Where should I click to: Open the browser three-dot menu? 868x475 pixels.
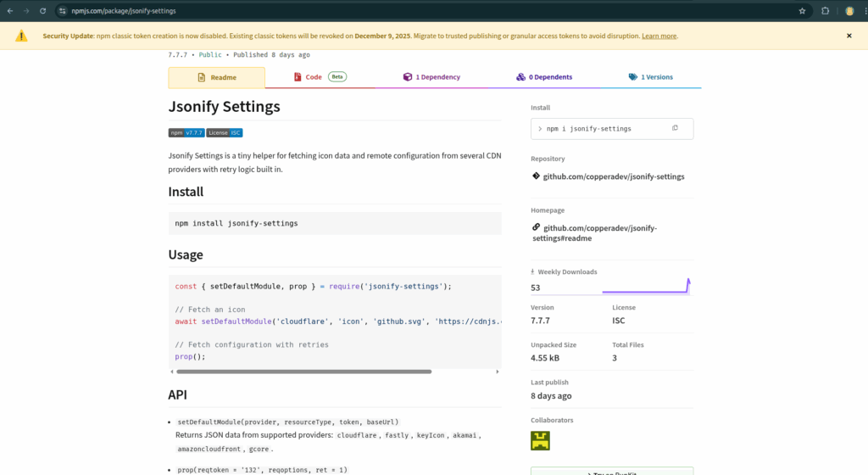(862, 11)
